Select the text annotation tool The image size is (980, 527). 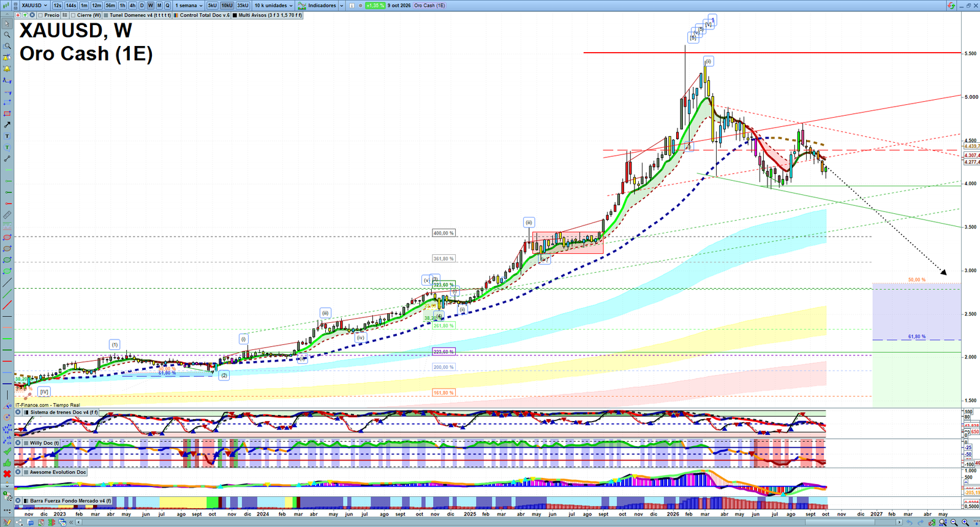click(7, 136)
